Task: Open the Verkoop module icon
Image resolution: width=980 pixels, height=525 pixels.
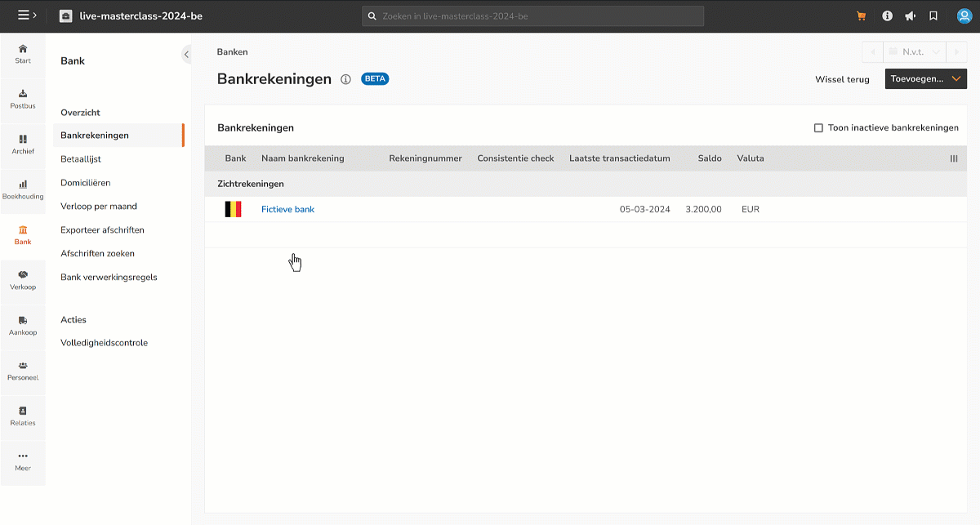Action: tap(23, 279)
